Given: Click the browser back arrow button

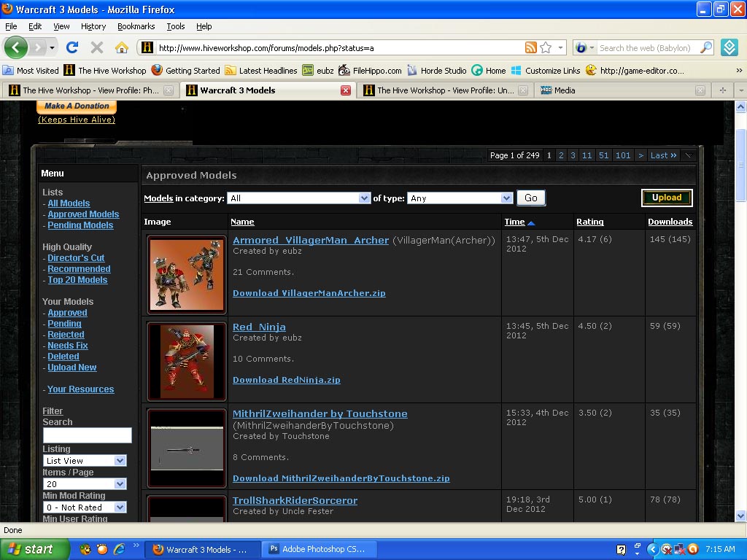Looking at the screenshot, I should tap(16, 47).
